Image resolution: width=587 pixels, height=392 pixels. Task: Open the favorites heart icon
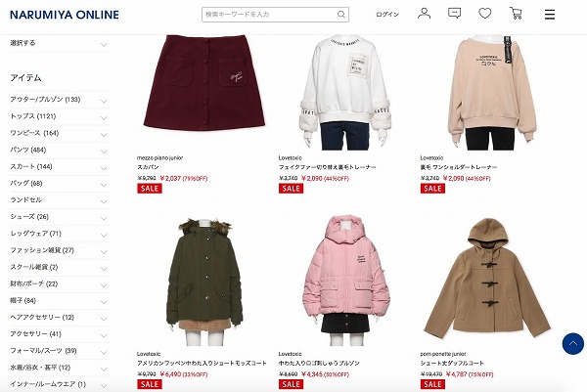485,14
